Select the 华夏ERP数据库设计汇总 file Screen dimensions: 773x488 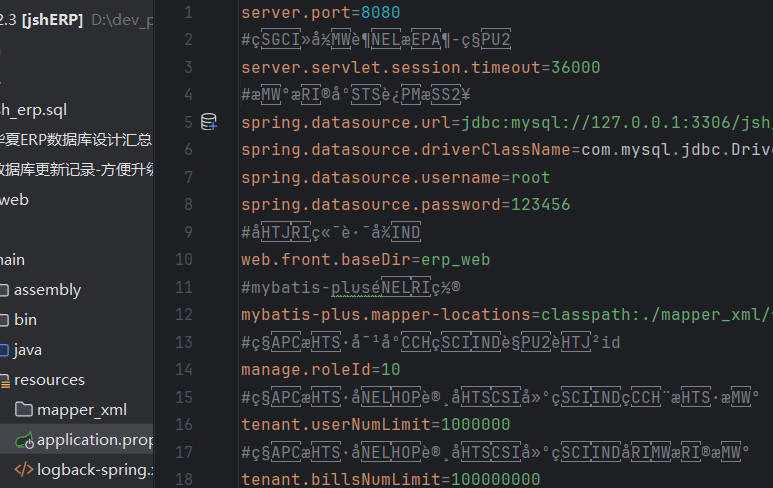tap(75, 140)
